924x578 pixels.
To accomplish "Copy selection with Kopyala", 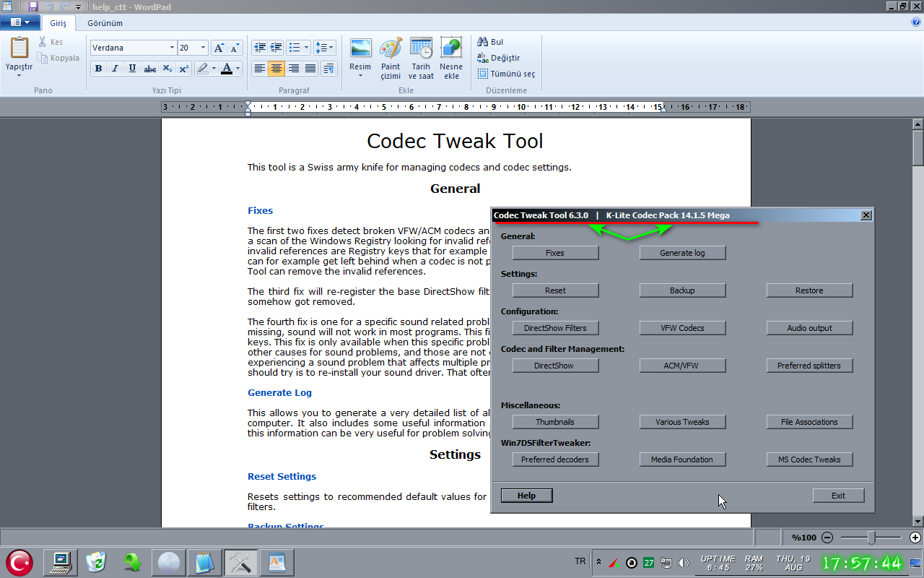I will [58, 58].
